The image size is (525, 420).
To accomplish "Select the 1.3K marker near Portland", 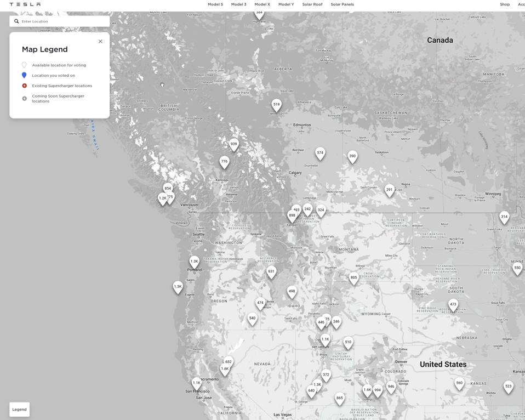I will point(195,261).
